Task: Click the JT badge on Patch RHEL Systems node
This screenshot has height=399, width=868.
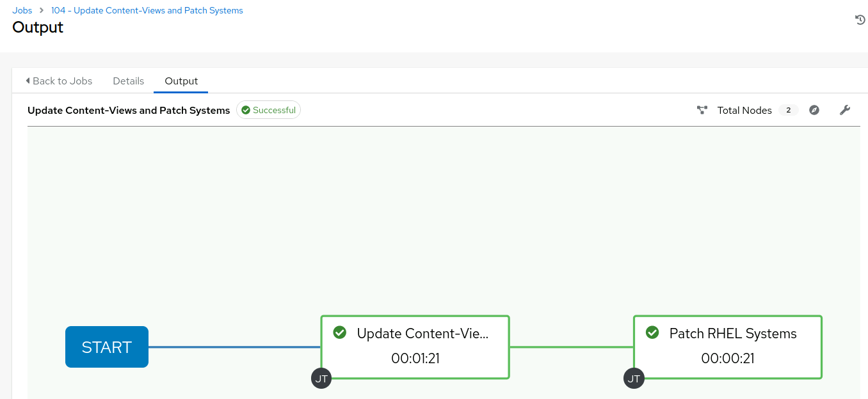Action: pos(634,379)
